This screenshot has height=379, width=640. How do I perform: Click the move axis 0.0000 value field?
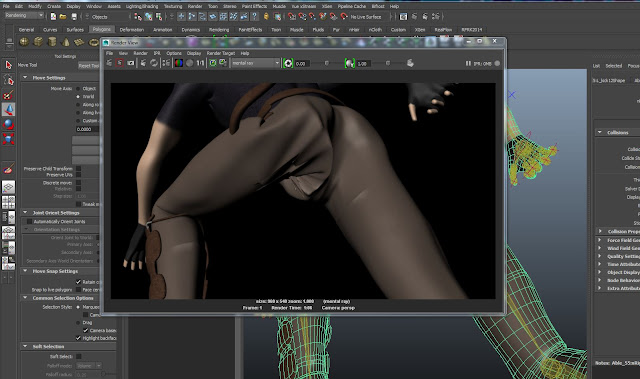coord(87,129)
